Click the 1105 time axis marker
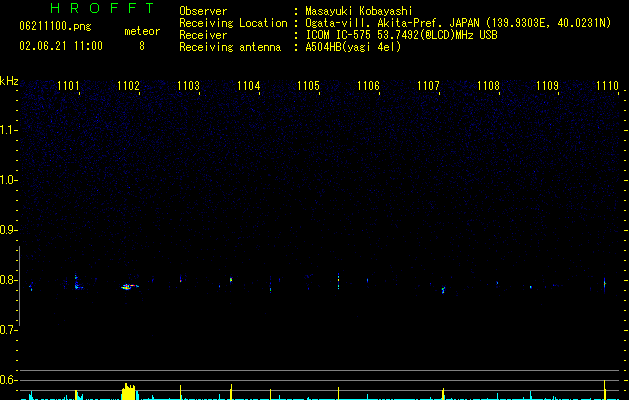 point(308,86)
